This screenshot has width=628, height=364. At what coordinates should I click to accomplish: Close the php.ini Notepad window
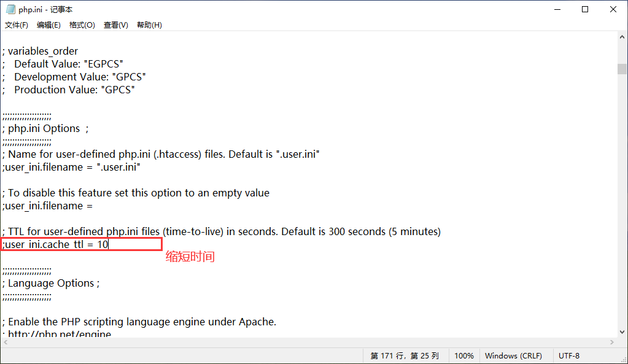point(613,9)
